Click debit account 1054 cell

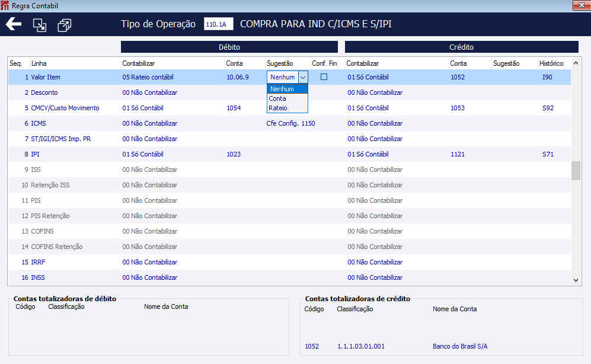[x=234, y=108]
